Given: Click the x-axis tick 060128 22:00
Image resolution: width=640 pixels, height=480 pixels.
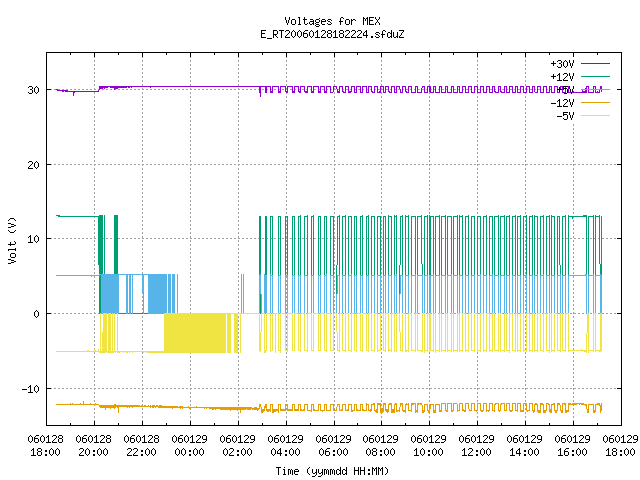Looking at the screenshot, I should [142, 446].
